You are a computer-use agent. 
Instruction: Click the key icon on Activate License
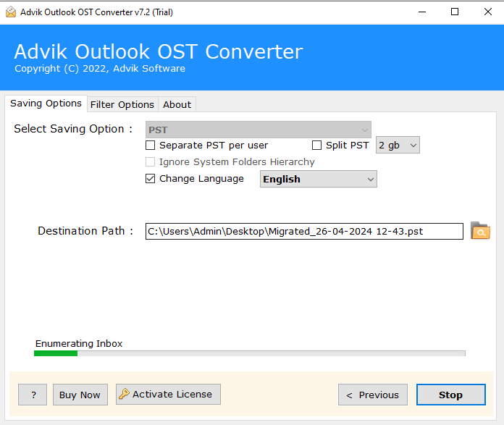(x=124, y=394)
